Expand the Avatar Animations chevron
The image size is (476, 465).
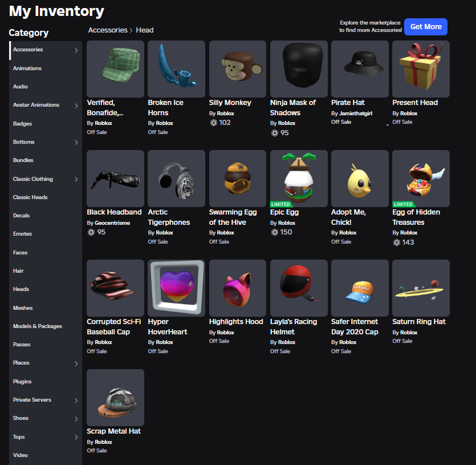point(76,106)
